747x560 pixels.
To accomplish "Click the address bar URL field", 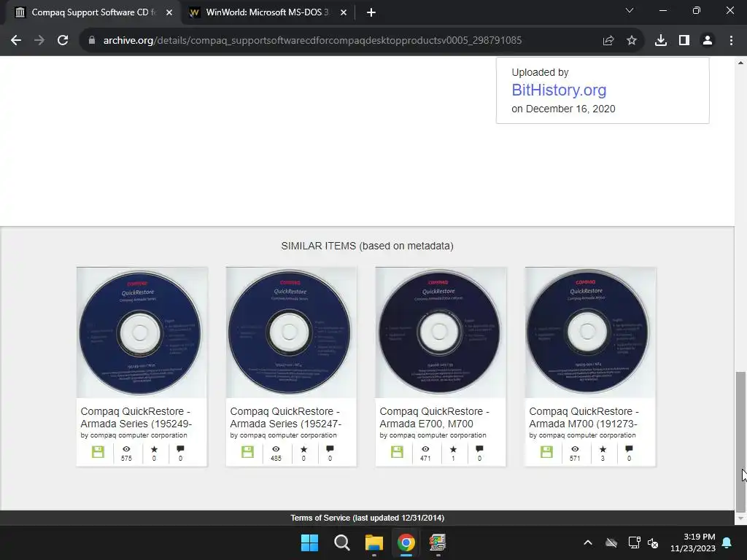I will 312,41.
